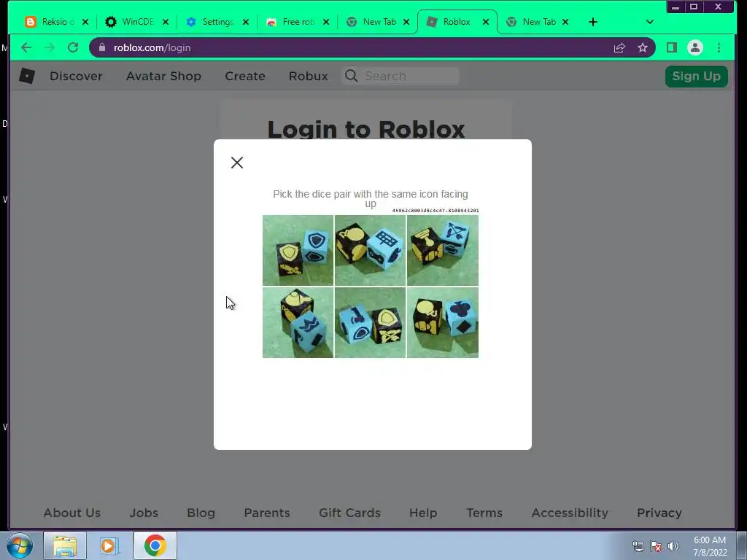747x560 pixels.
Task: Open Windows Explorer from the taskbar
Action: (x=65, y=545)
